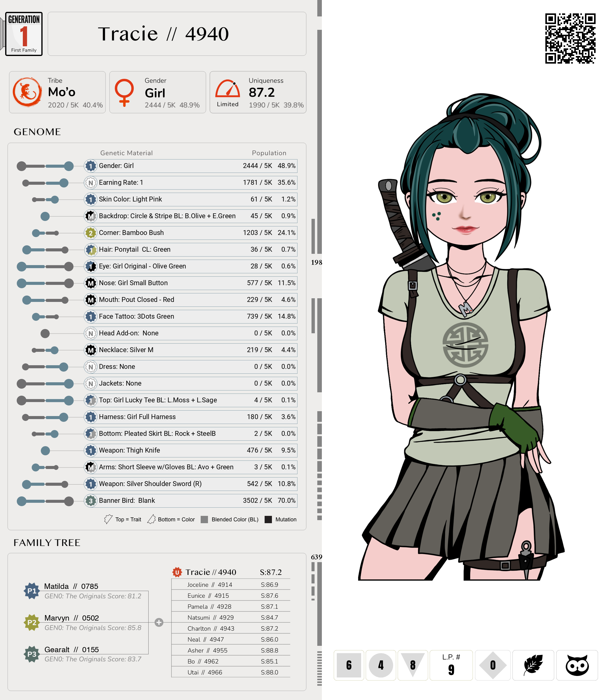This screenshot has height=700, width=609.
Task: Click the P1 parent badge
Action: coord(32,591)
